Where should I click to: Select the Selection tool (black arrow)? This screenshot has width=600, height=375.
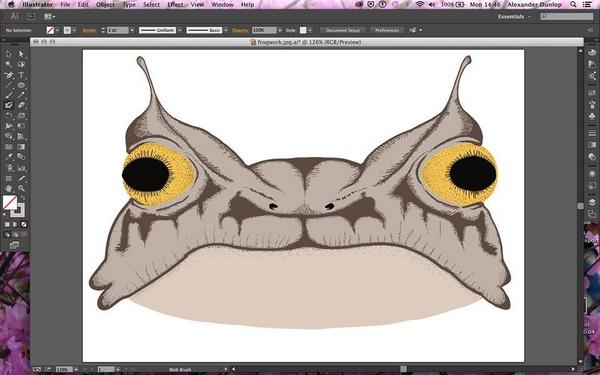pos(8,54)
